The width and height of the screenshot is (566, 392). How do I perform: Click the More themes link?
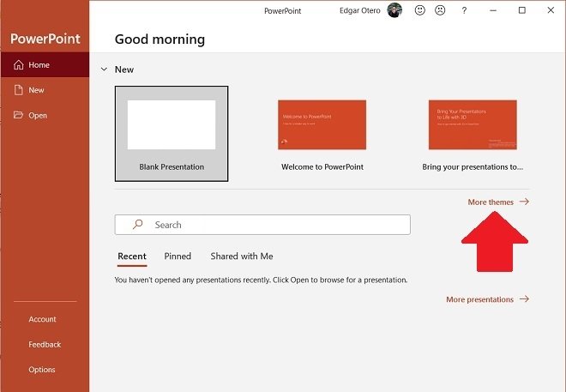[491, 202]
